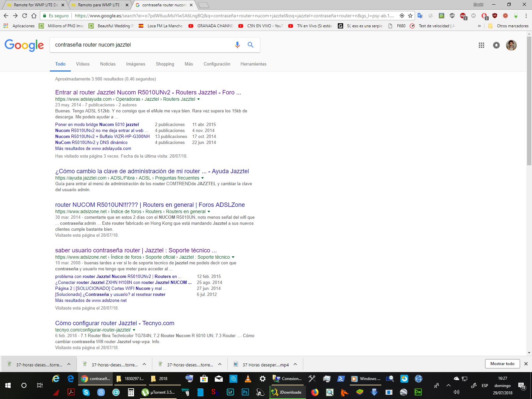Click the Google account profile picture
This screenshot has height=399, width=532.
(511, 45)
